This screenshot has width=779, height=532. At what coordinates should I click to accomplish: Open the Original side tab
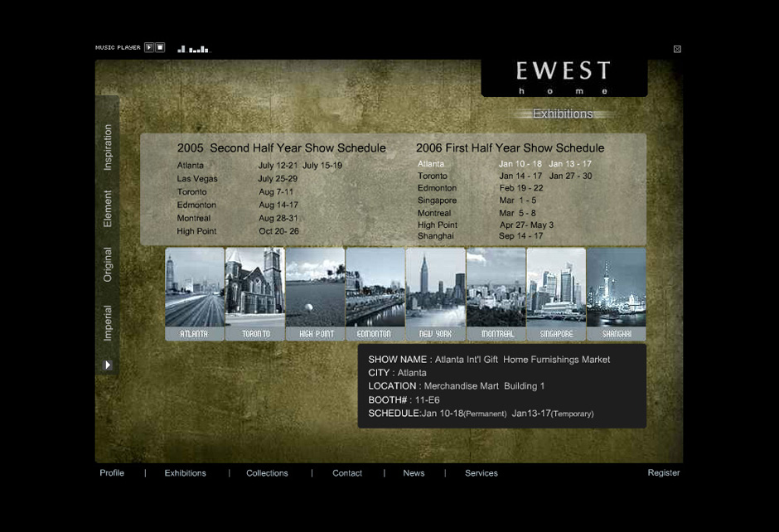click(x=107, y=265)
